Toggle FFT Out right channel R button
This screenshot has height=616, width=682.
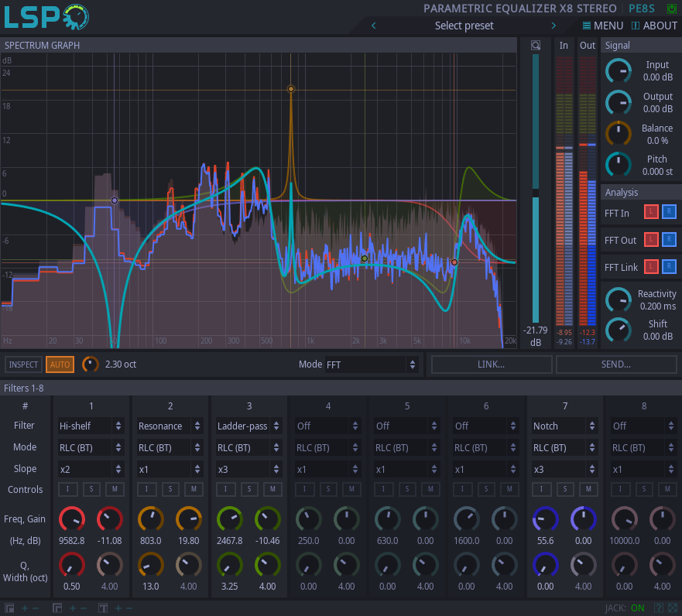click(x=669, y=241)
